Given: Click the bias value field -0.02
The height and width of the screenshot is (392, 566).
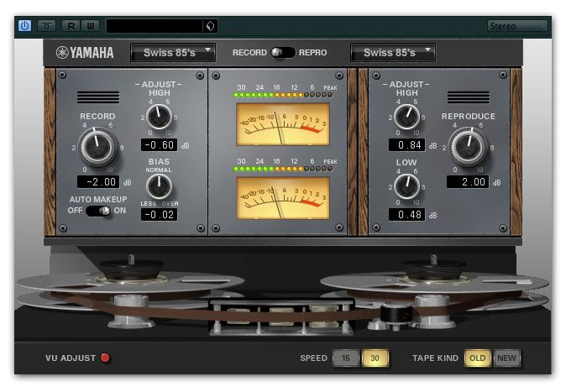Looking at the screenshot, I should tap(160, 214).
